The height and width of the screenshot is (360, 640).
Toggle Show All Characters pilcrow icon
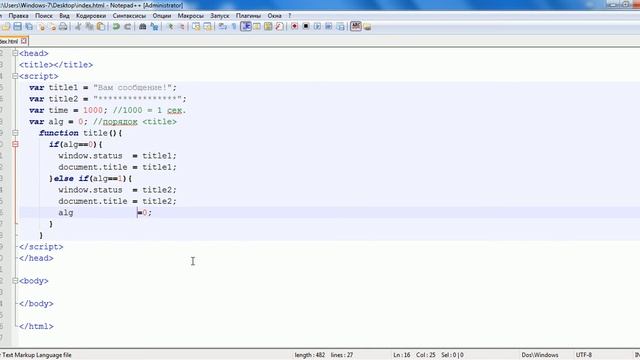coord(234,27)
